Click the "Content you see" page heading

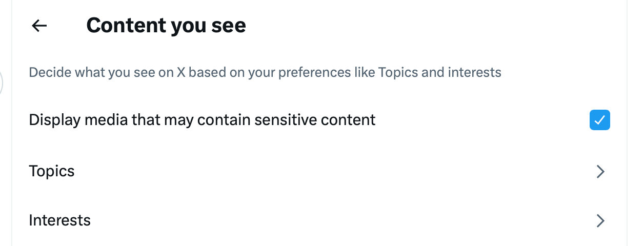(x=166, y=26)
